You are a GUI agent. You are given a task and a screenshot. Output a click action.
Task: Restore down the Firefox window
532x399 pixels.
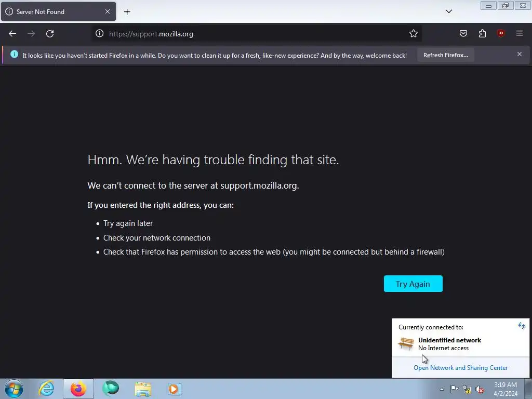[506, 5]
